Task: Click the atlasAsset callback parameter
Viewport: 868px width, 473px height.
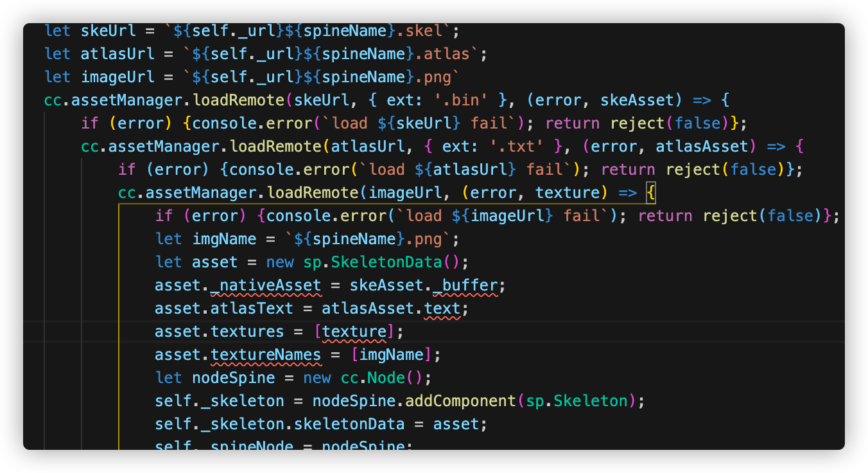Action: tap(701, 147)
